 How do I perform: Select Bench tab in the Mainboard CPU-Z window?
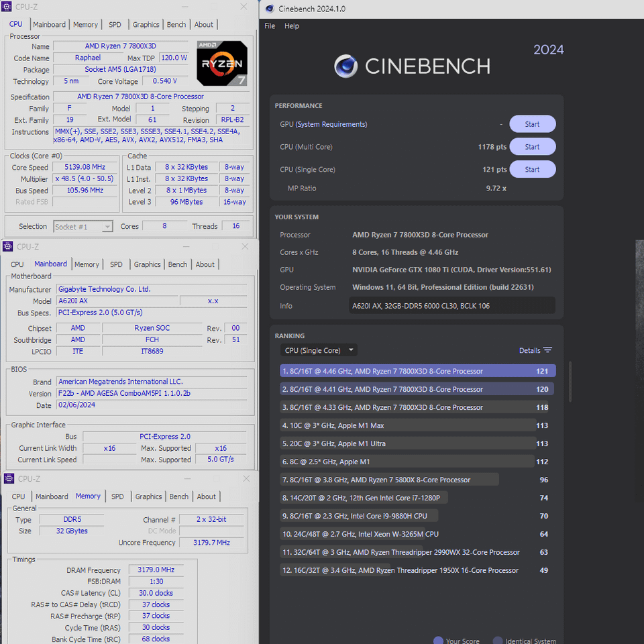coord(177,264)
